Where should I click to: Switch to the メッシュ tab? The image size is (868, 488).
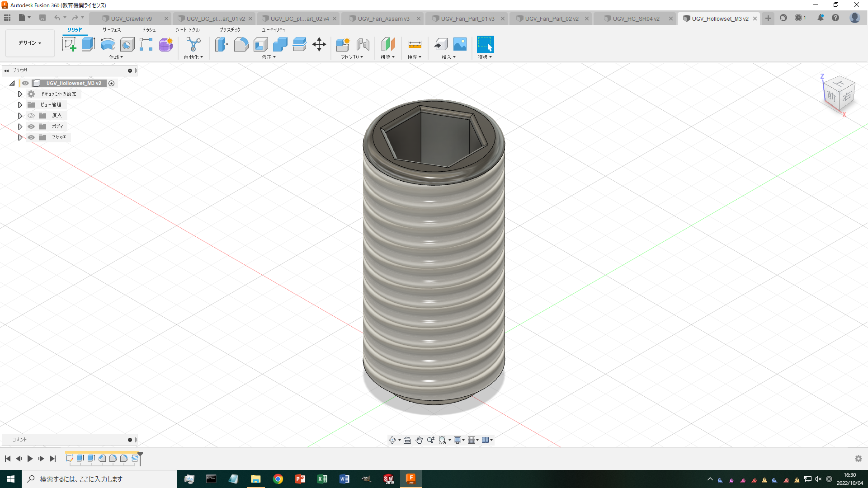(149, 30)
